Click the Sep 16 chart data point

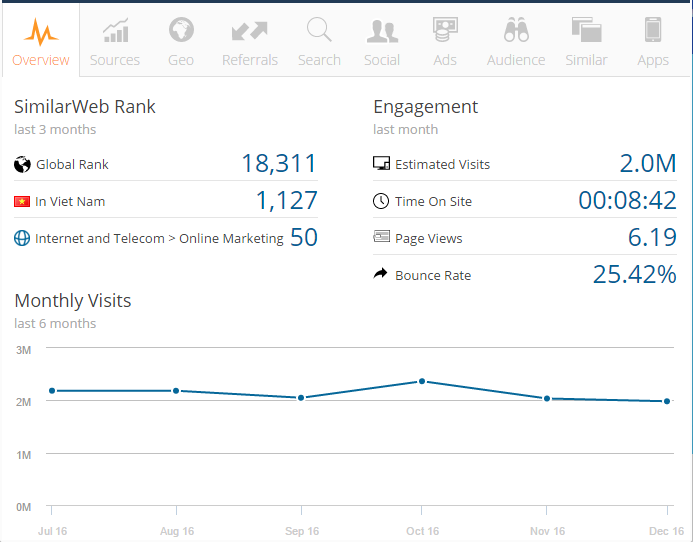301,397
